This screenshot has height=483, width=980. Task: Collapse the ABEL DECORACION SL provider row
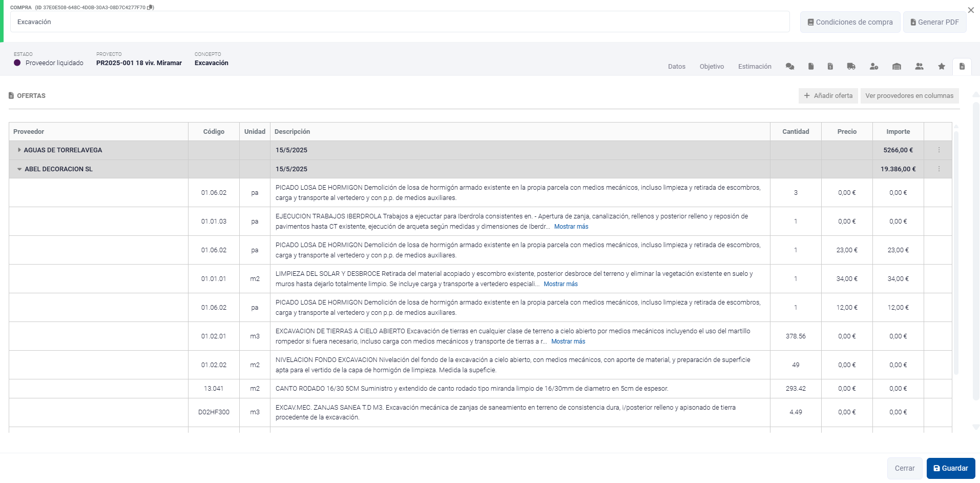tap(19, 169)
